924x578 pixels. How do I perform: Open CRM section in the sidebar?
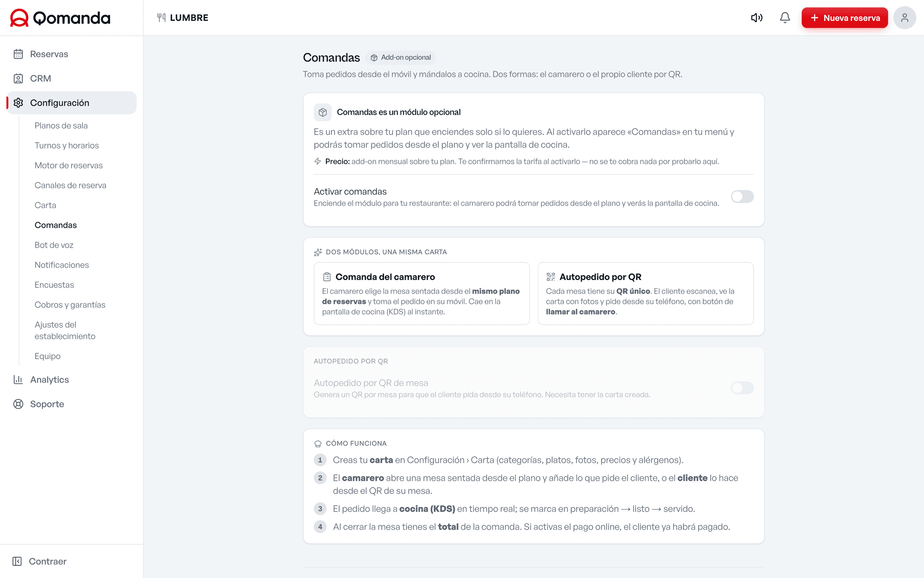point(72,78)
